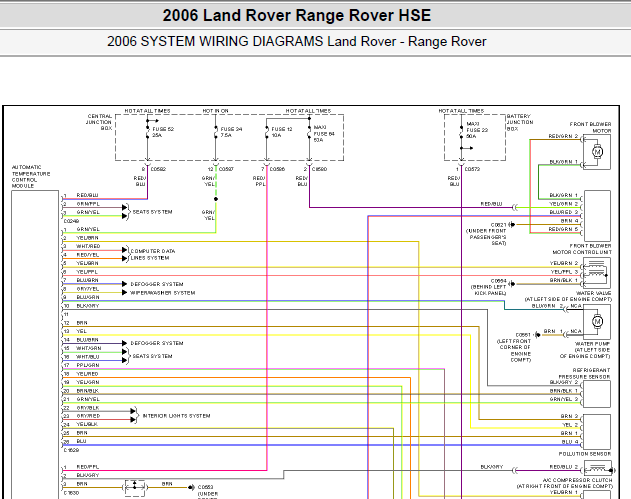Click the 'WHT/RED' wire label at pin 3
The height and width of the screenshot is (499, 631).
pos(88,246)
